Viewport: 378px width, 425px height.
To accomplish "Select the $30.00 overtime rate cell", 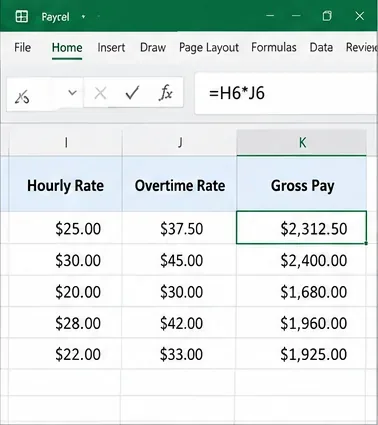I will [x=180, y=291].
